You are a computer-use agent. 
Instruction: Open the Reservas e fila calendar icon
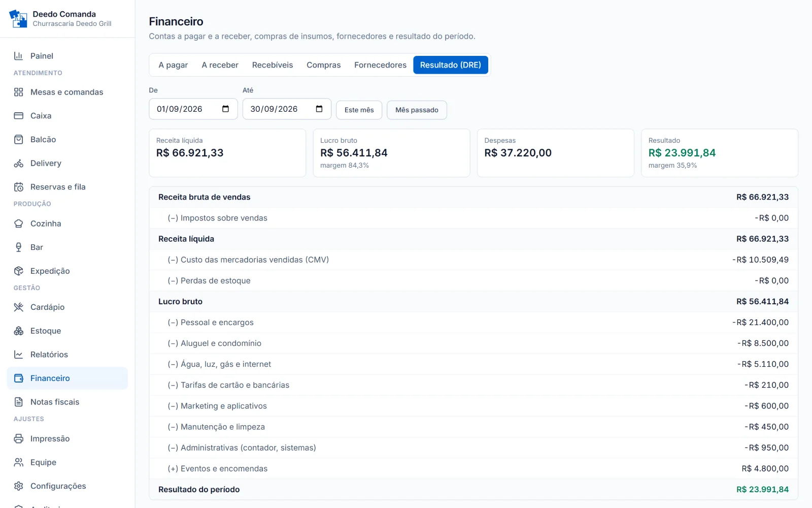point(19,187)
